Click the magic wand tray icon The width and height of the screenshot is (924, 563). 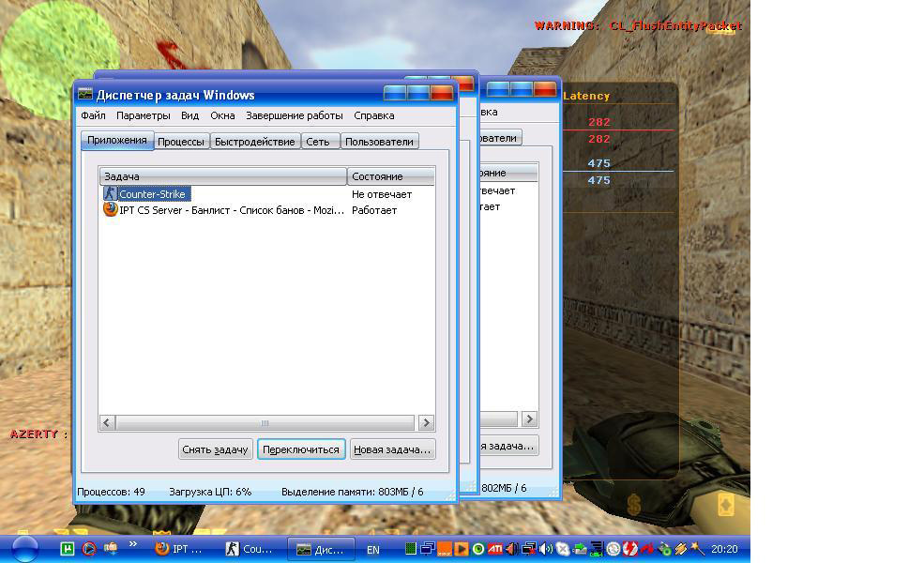click(698, 549)
